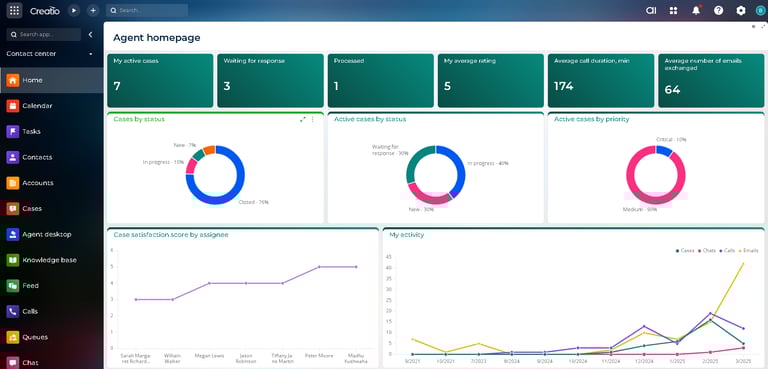Click the Cases sidebar icon
Viewport: 768px width, 369px height.
pos(13,208)
